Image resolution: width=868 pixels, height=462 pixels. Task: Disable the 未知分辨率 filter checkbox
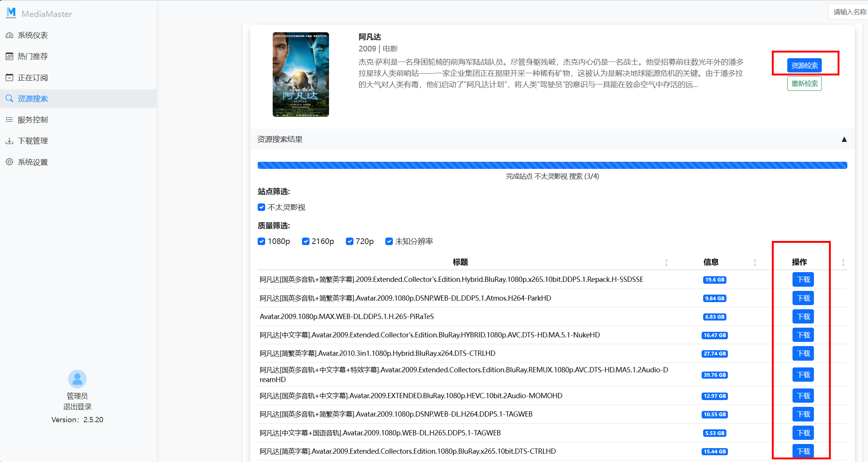389,241
